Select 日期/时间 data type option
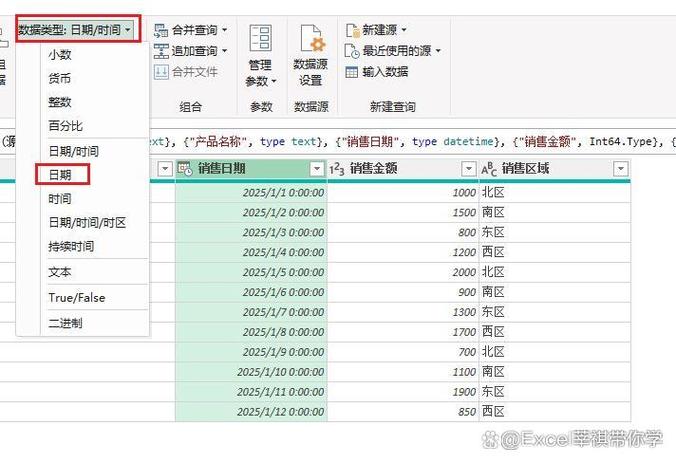The width and height of the screenshot is (676, 463). [74, 151]
